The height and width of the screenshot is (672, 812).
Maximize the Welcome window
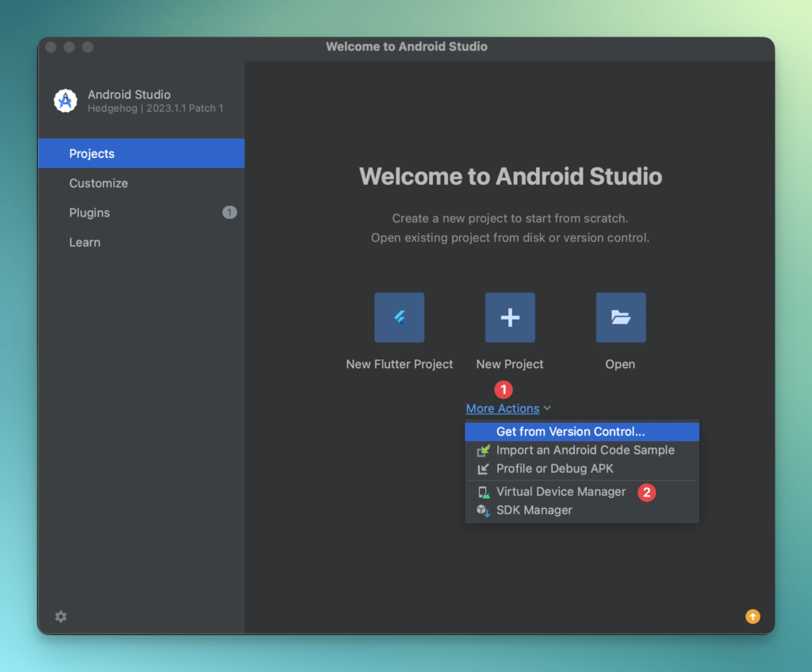(87, 47)
